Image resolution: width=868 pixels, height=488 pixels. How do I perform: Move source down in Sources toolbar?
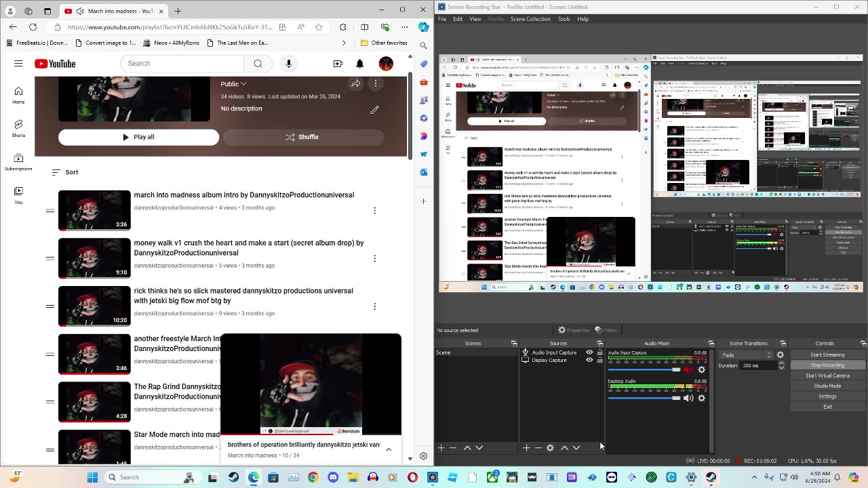(576, 448)
